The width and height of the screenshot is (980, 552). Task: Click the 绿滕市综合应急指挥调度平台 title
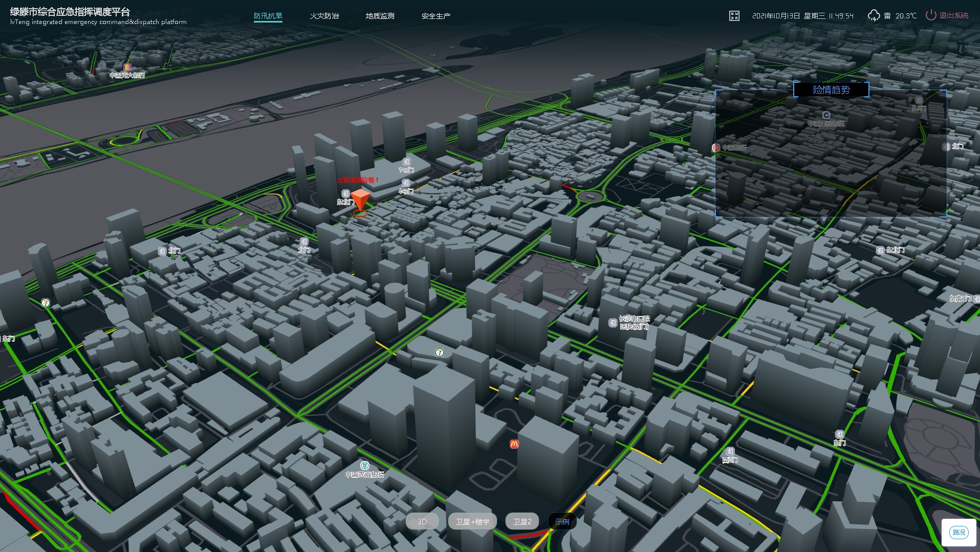click(x=70, y=12)
